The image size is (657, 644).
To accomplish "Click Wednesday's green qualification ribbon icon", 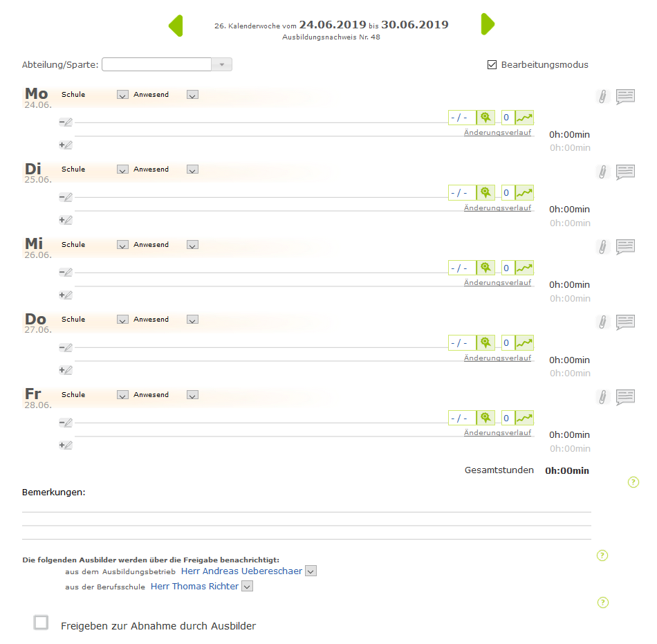I will (485, 268).
